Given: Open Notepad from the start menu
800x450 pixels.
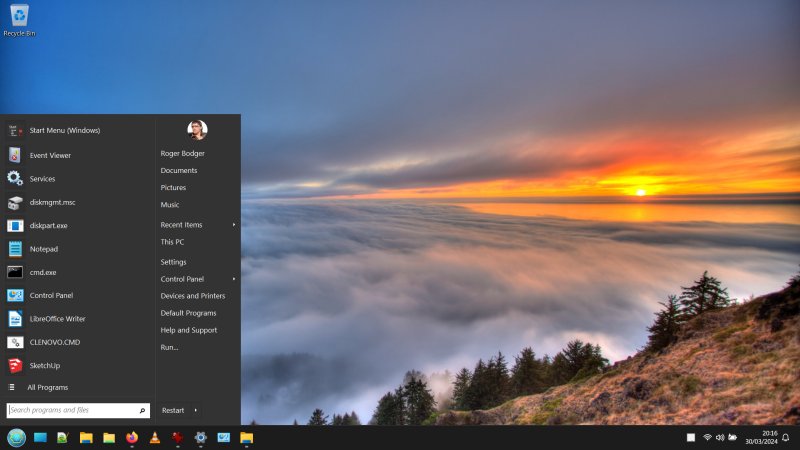Looking at the screenshot, I should click(43, 249).
